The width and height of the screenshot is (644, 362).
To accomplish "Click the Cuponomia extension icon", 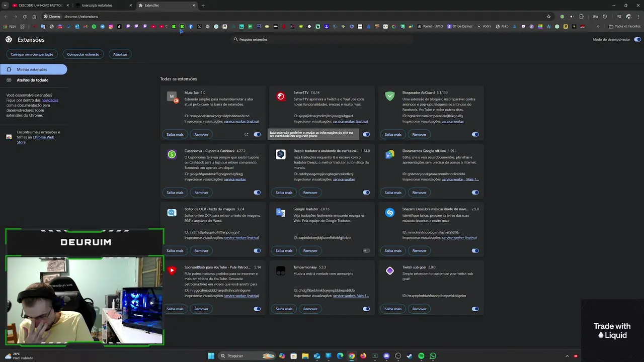I will (172, 154).
